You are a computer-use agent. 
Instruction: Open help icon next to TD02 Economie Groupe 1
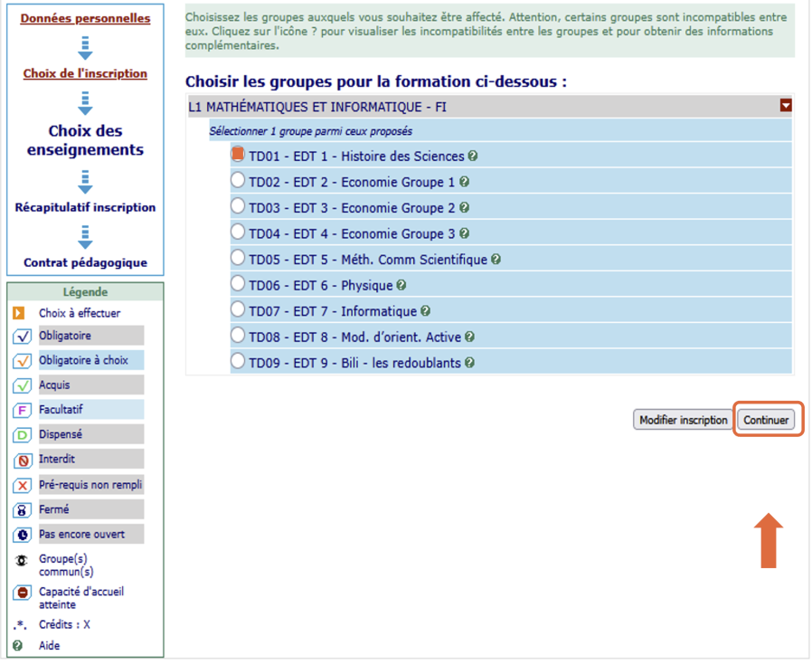465,182
